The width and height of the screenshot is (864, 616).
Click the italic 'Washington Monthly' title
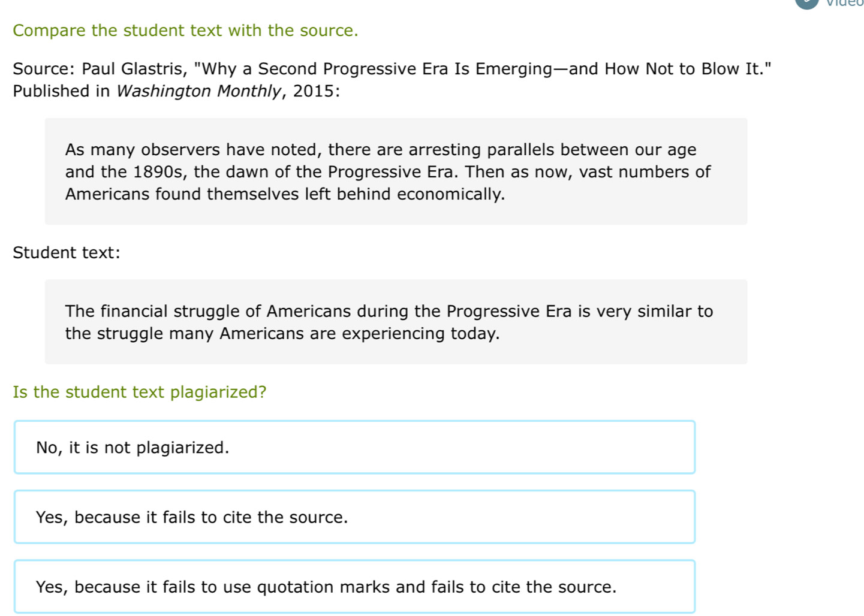pos(198,91)
